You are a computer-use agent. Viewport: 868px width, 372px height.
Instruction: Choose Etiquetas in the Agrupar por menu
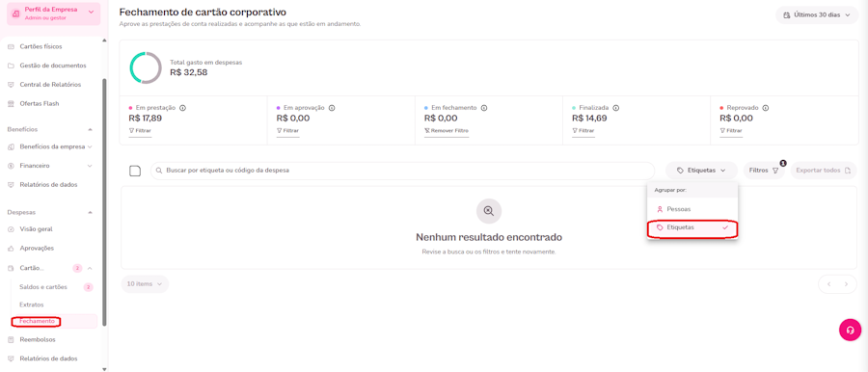click(x=692, y=227)
